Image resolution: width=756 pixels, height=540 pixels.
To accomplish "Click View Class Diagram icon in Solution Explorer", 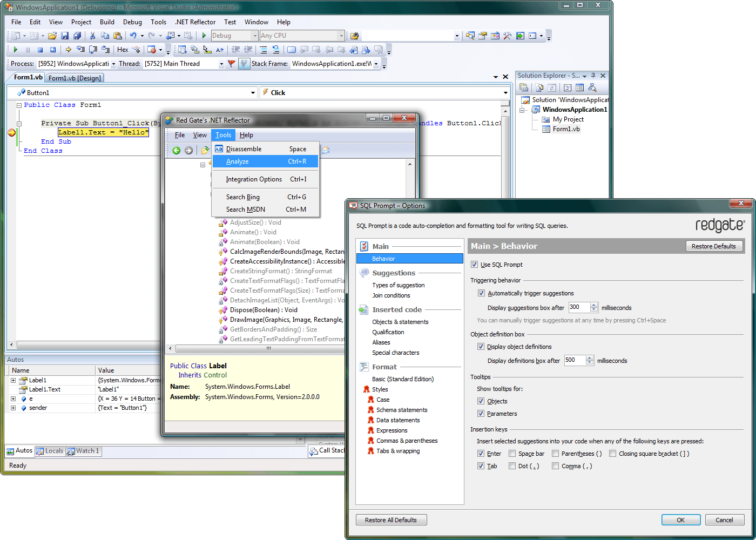I will (x=592, y=87).
